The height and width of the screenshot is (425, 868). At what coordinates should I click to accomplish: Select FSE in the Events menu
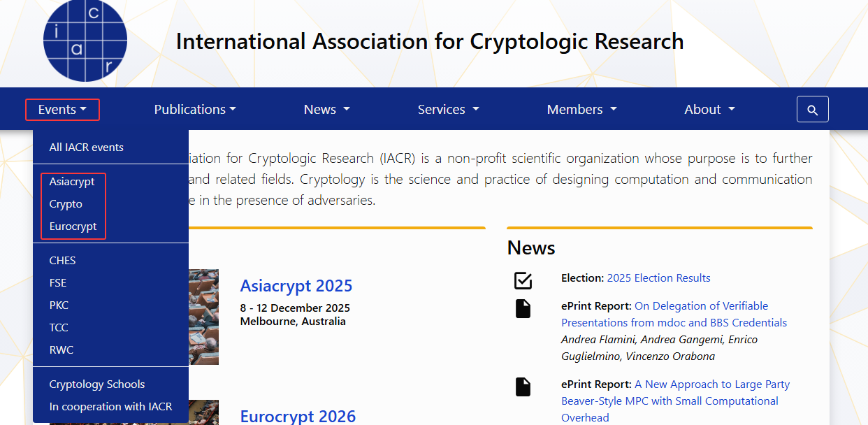tap(110, 282)
